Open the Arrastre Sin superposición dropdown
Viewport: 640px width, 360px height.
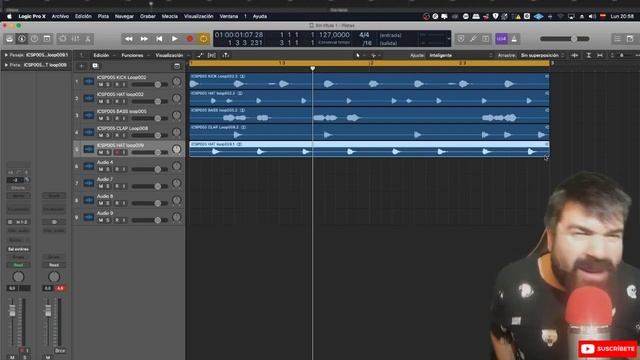(542, 55)
